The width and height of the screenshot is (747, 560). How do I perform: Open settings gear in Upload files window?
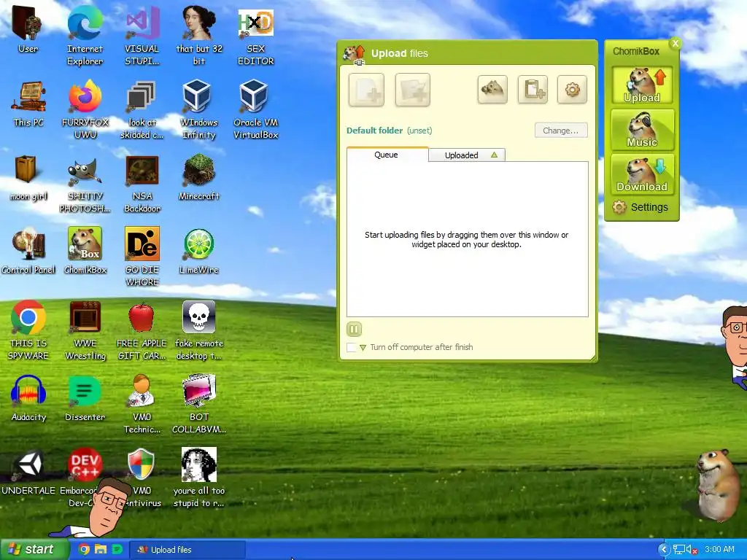[572, 89]
